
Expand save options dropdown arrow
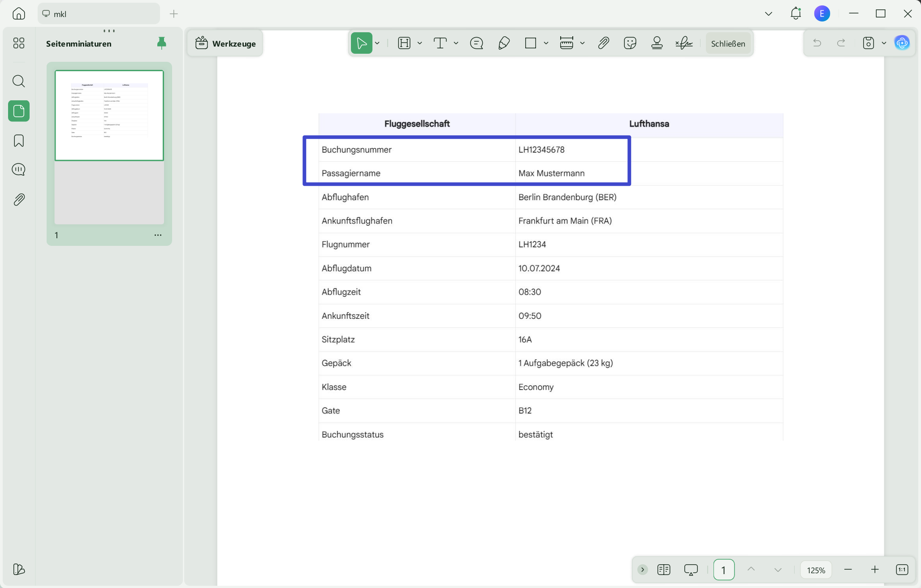point(884,43)
